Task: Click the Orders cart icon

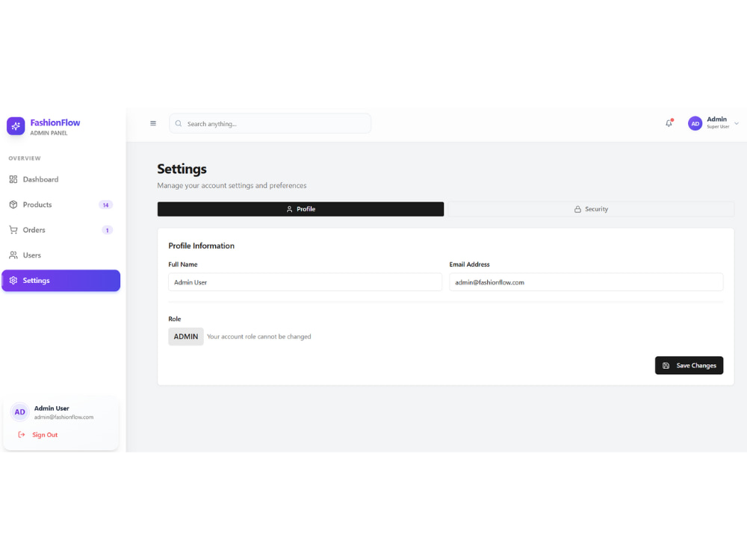Action: 13,230
